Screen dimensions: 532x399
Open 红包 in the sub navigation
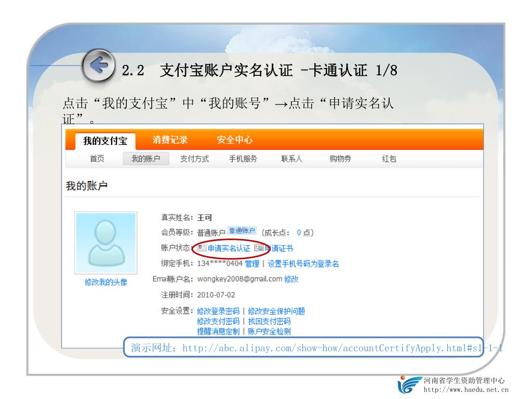coord(389,158)
